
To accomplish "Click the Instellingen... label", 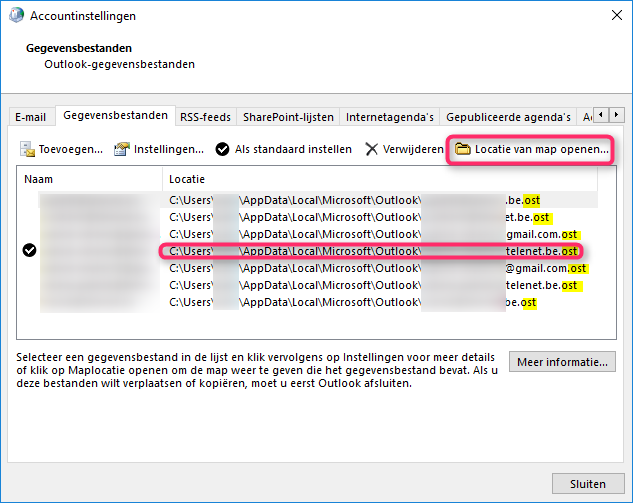I will tap(169, 149).
